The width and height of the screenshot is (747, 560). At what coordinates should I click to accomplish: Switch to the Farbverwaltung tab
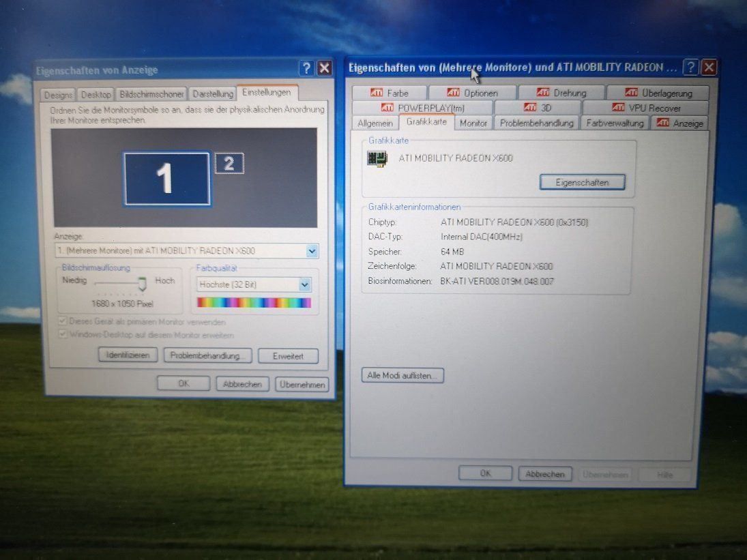click(615, 123)
